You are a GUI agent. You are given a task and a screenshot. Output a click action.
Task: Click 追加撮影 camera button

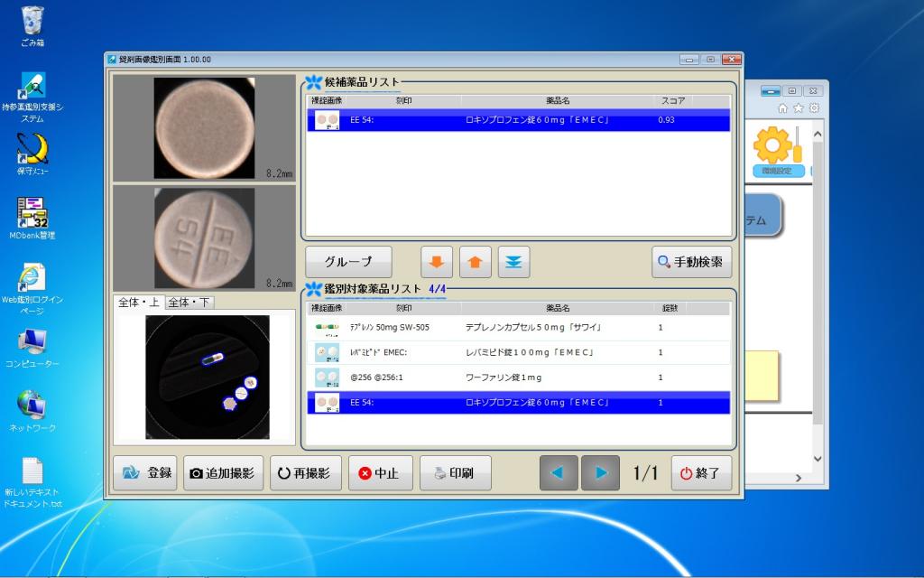[224, 473]
